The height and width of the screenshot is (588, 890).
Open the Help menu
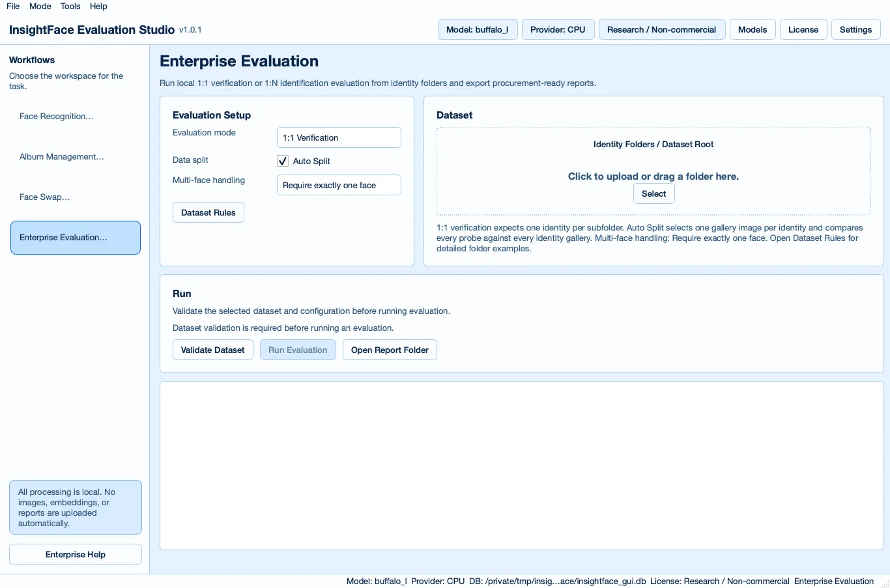(x=98, y=7)
